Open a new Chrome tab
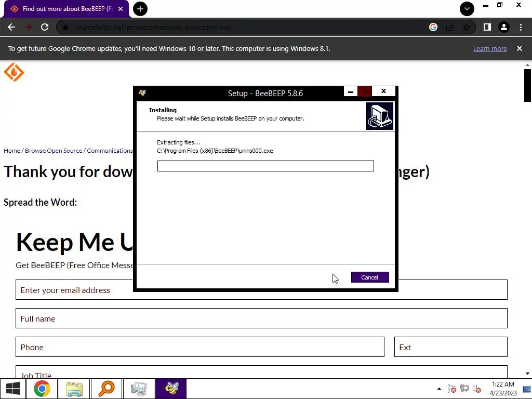This screenshot has height=399, width=532. pos(140,9)
